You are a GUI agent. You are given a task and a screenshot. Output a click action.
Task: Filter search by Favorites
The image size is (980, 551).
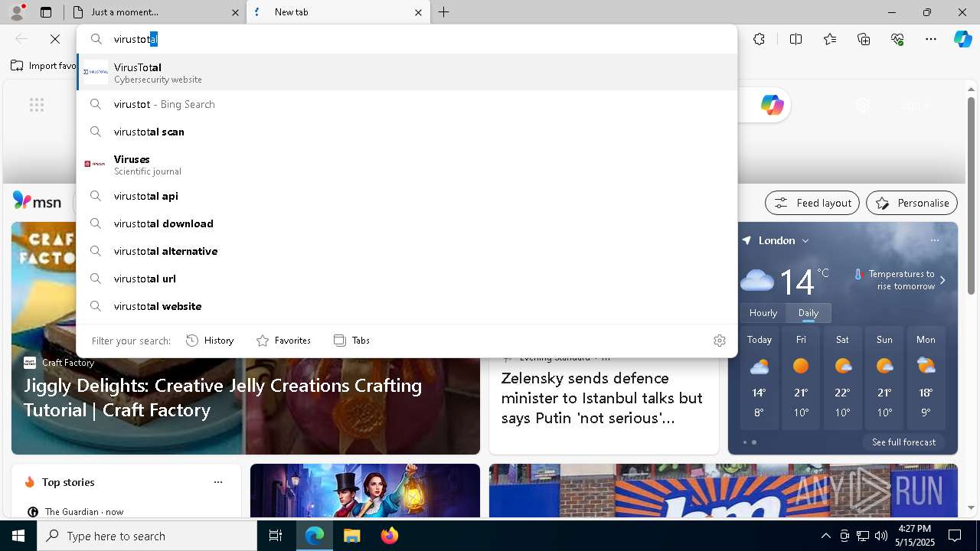[283, 341]
